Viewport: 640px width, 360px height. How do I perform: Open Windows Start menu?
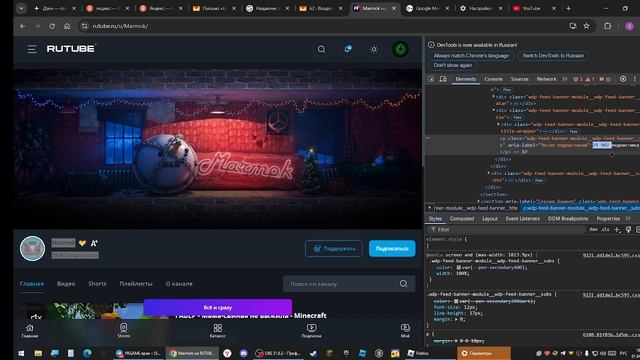click(21, 353)
